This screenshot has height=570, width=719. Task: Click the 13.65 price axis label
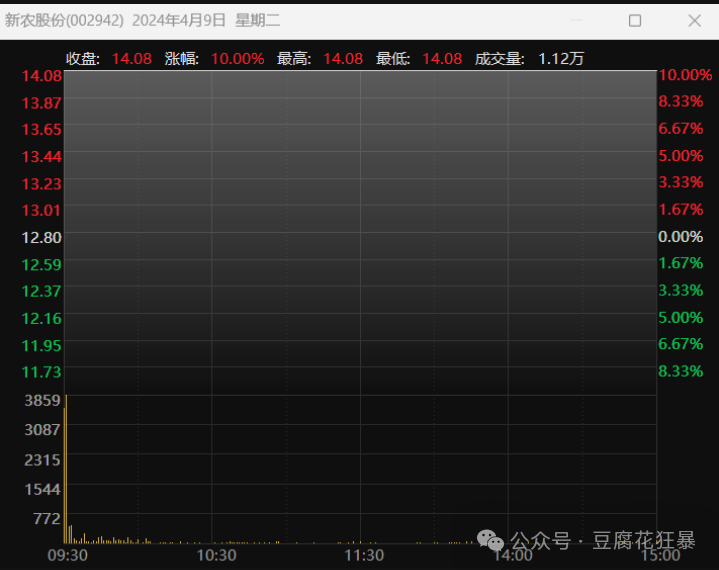[42, 129]
